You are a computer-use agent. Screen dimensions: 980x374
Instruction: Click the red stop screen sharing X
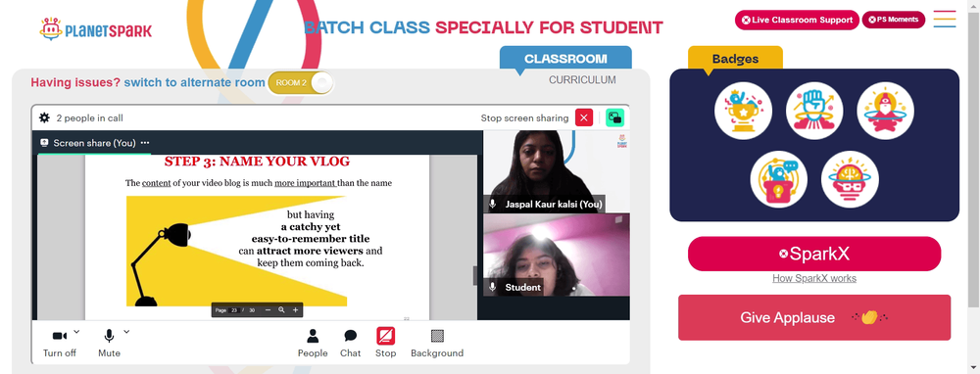coord(584,117)
